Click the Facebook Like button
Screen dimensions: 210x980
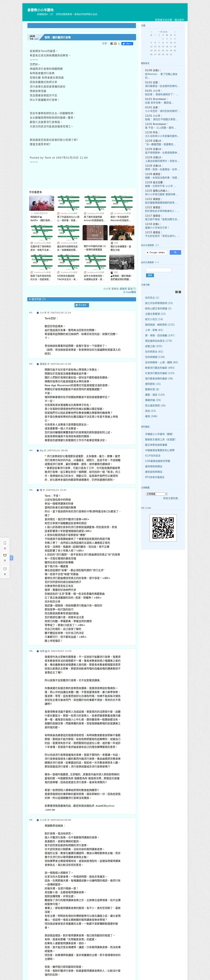(127, 44)
